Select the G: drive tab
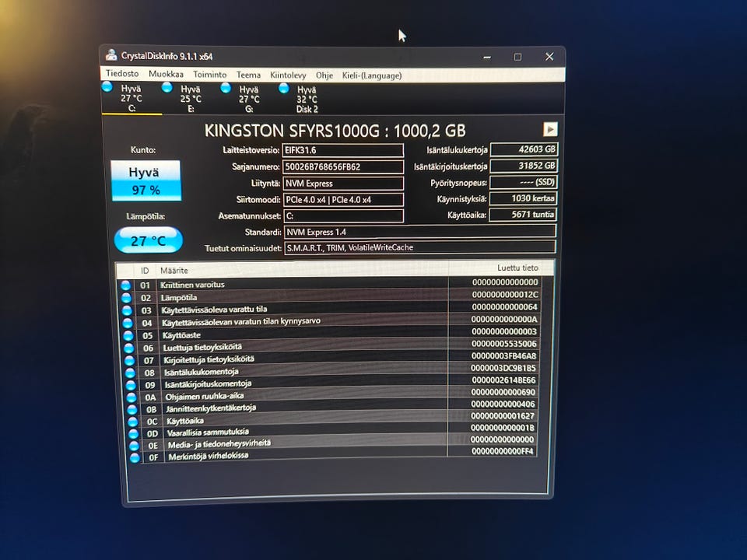747x560 pixels. coord(249,99)
